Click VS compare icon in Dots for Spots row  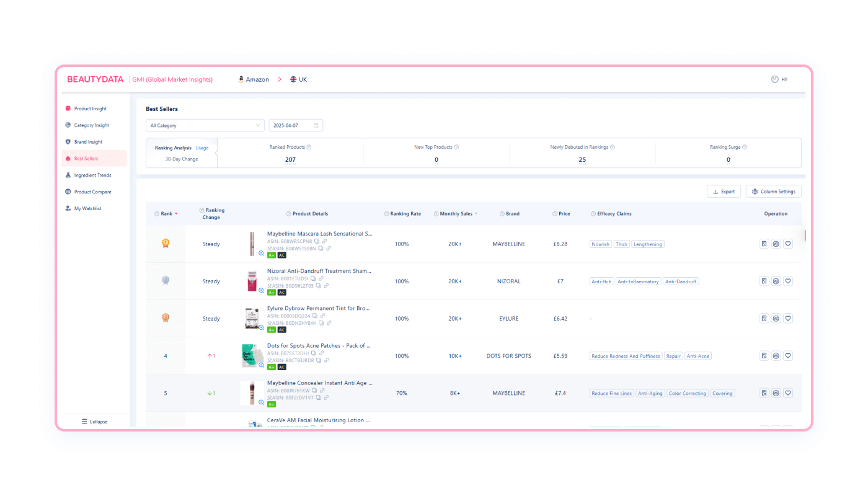pos(776,356)
